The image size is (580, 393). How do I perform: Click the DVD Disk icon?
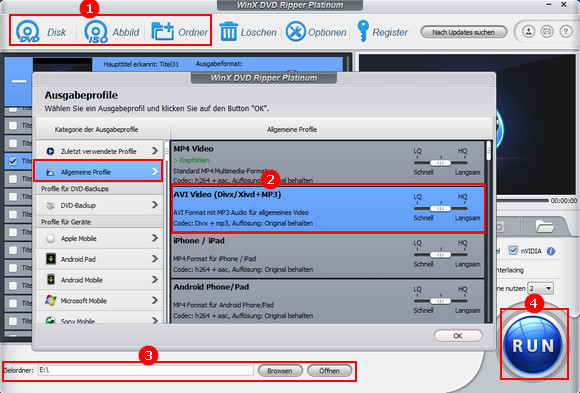[28, 32]
